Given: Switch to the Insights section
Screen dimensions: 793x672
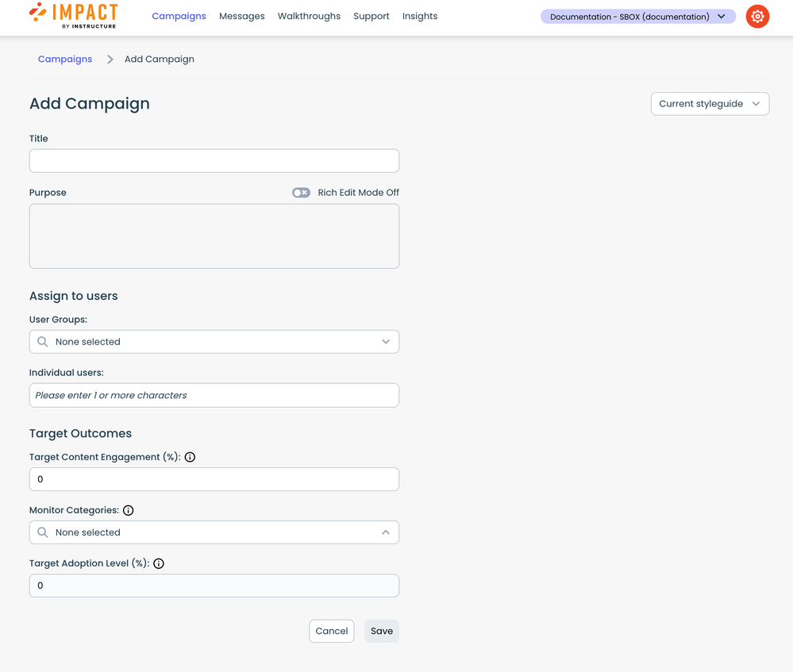Looking at the screenshot, I should click(x=419, y=17).
